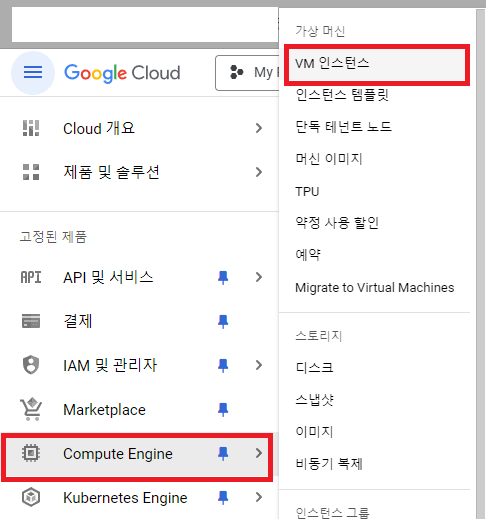Unpin 결제 with its pin icon
Image resolution: width=486 pixels, height=519 pixels.
click(x=223, y=321)
